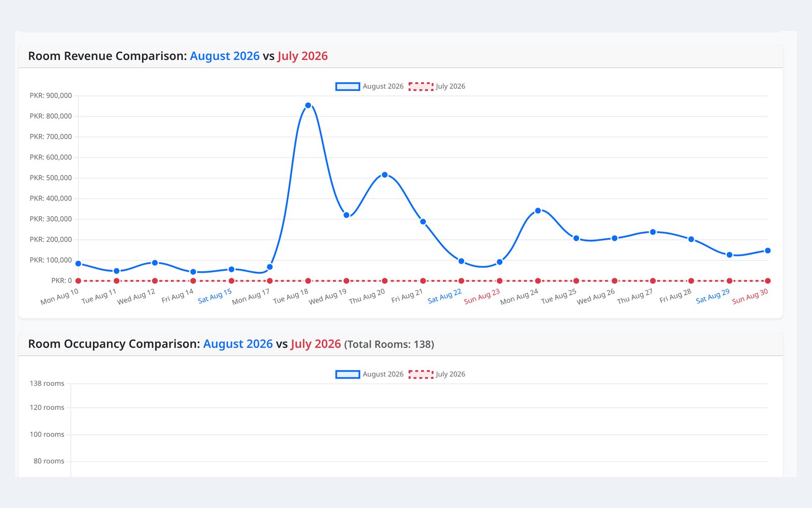Click the August revenue peak point at Tue Aug 18
Screen dimensions: 812x508
click(x=308, y=106)
